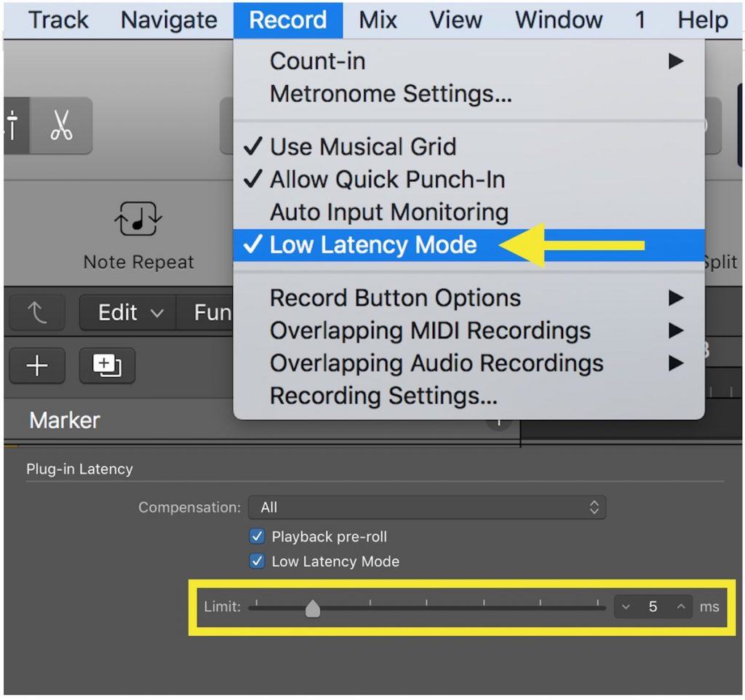The width and height of the screenshot is (745, 700).
Task: Open the Navigate menu
Action: point(169,20)
